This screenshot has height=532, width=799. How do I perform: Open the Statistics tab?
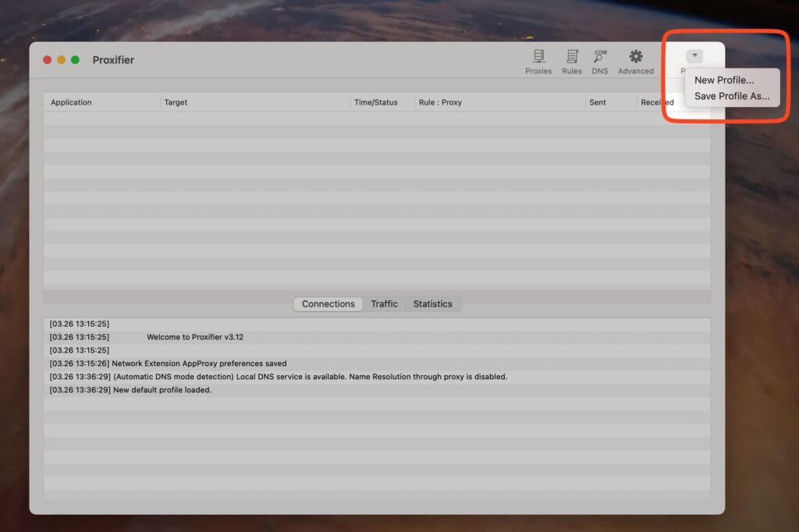(x=433, y=303)
